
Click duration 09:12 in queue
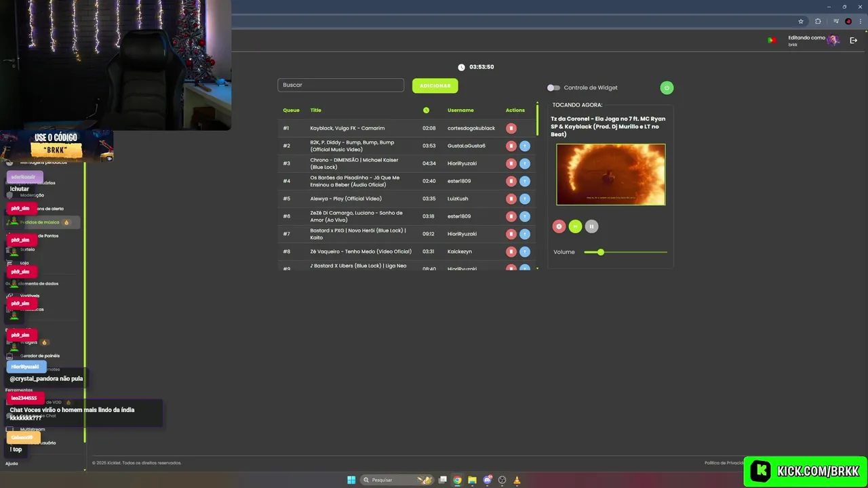pyautogui.click(x=429, y=234)
